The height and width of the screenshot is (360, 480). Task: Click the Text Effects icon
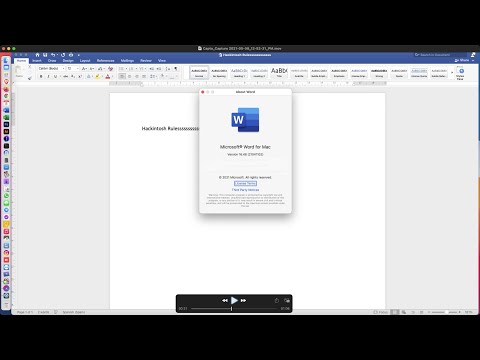click(x=89, y=77)
